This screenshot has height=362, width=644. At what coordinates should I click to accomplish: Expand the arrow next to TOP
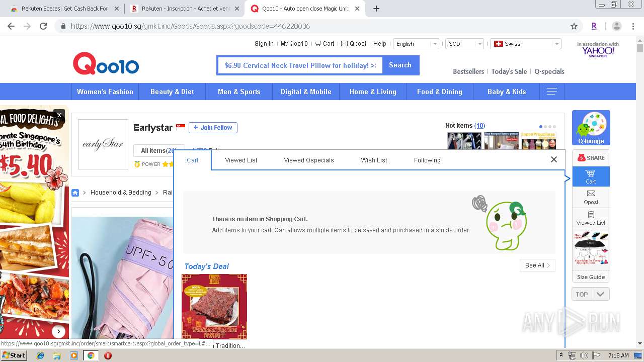(x=601, y=294)
